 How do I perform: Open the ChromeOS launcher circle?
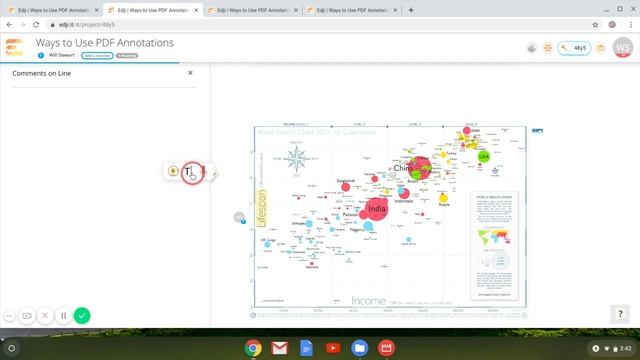[x=11, y=348]
